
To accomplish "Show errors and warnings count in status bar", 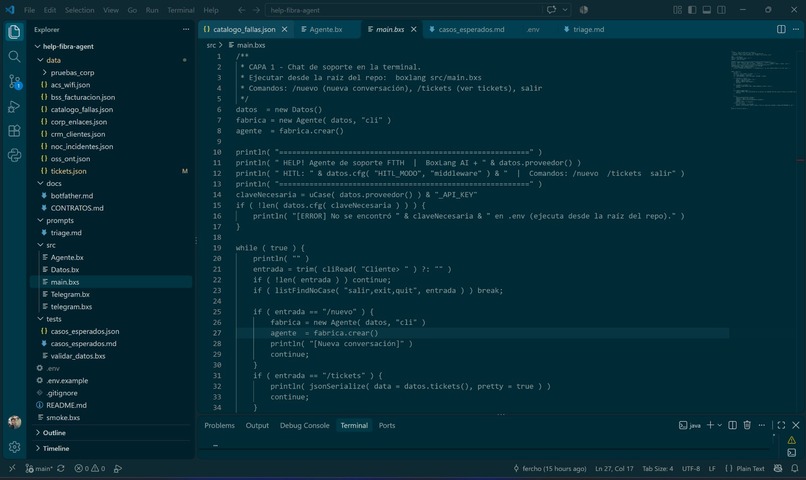I will click(90, 468).
